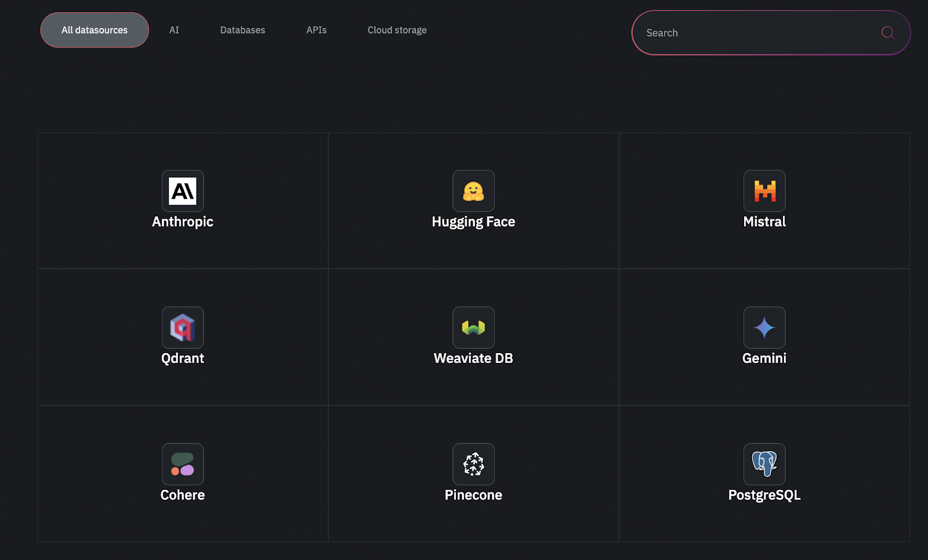Open the Databases category tab

pyautogui.click(x=242, y=30)
